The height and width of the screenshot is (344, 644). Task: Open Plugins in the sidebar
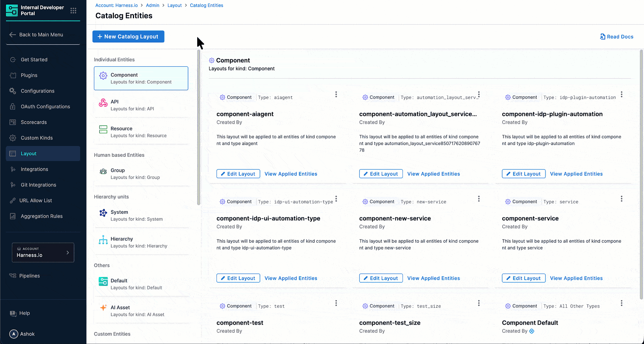tap(29, 75)
